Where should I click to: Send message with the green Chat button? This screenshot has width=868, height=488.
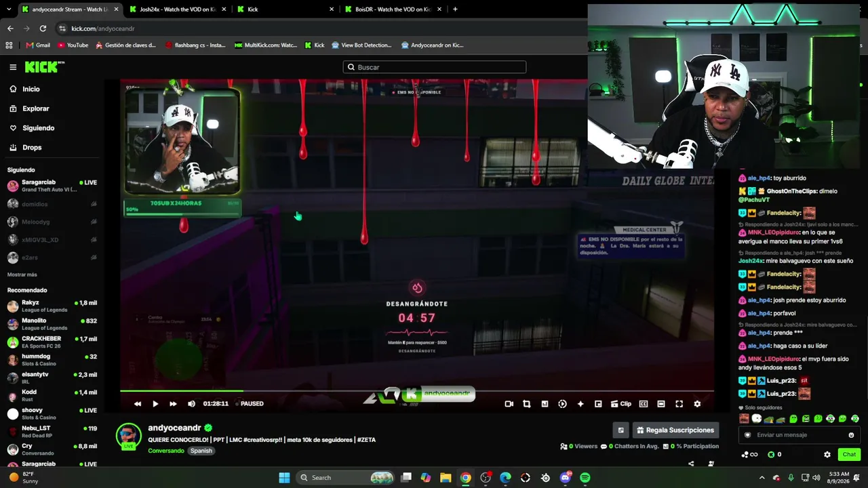tap(849, 455)
